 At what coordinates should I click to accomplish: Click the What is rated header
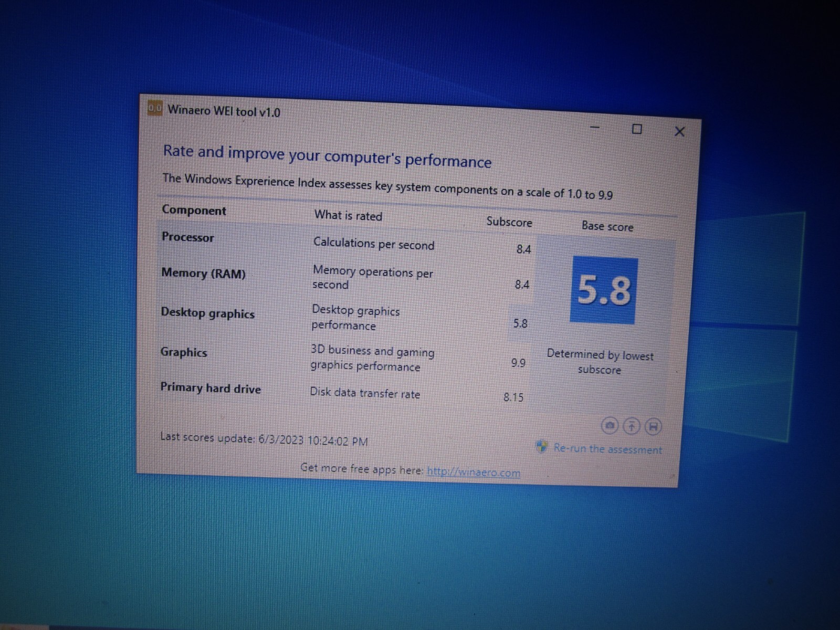(348, 215)
